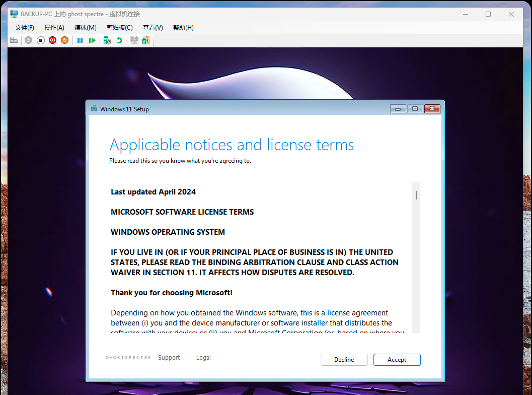
Task: Send Ctrl+Alt+Delete to the virtual machine
Action: (x=14, y=40)
